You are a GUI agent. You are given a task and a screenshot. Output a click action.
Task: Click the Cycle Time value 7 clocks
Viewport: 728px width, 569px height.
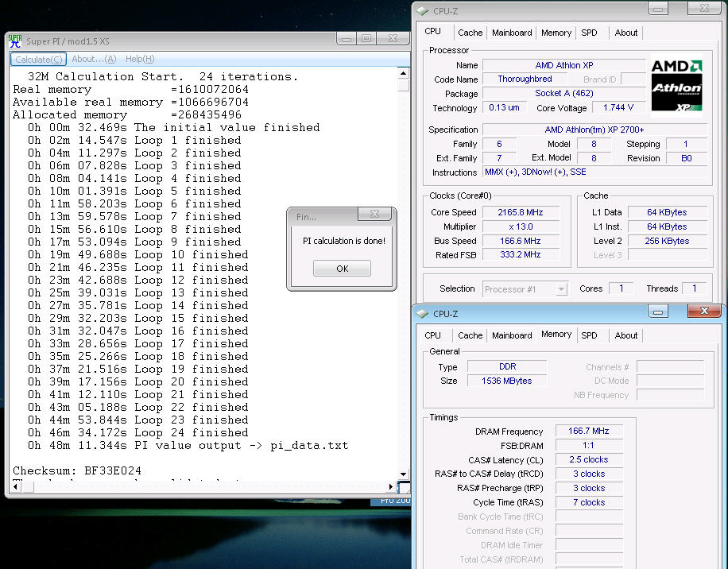(589, 502)
